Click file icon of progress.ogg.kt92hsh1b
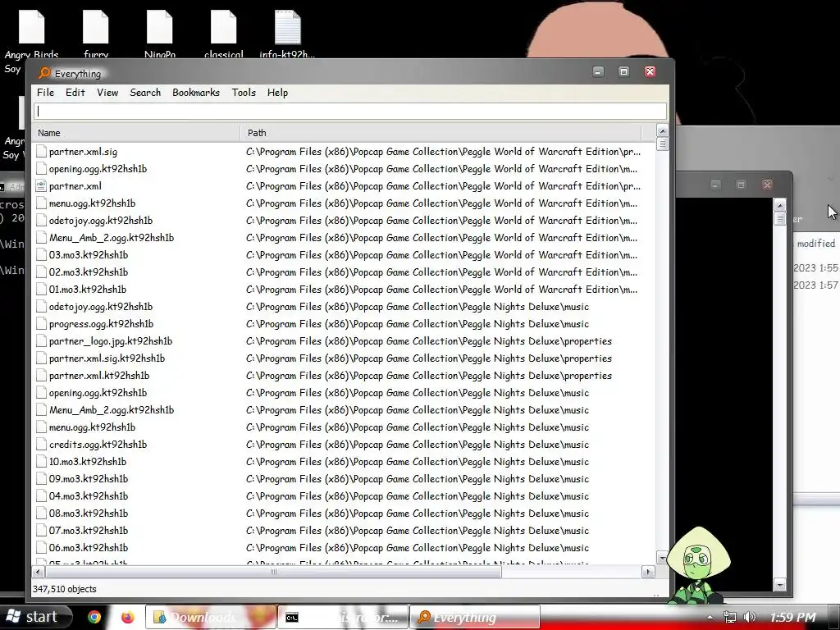 [41, 323]
